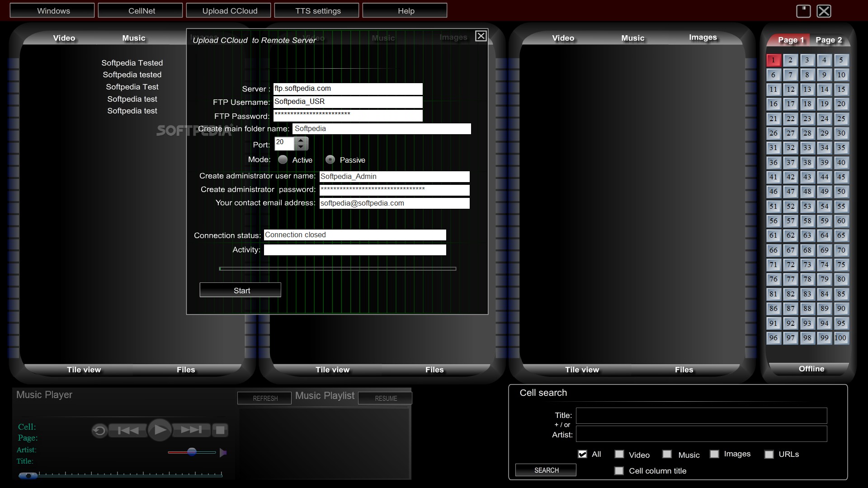Close the Upload CCloud dialog

click(481, 36)
